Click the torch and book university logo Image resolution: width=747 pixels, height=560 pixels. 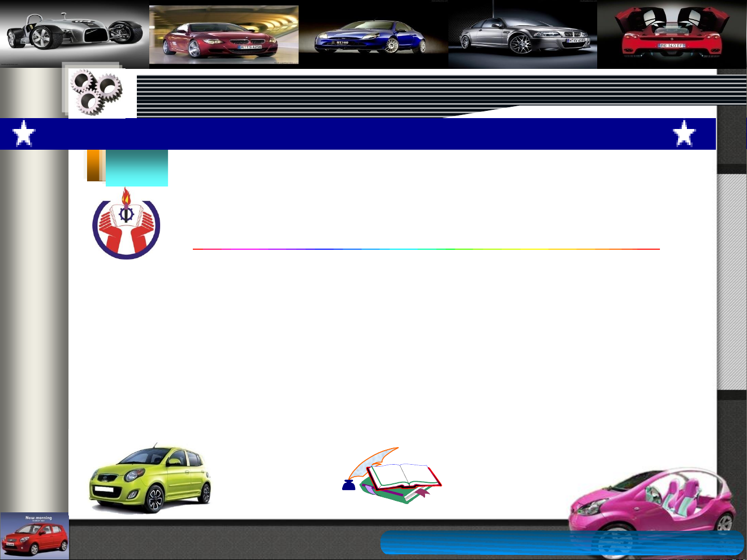[126, 224]
